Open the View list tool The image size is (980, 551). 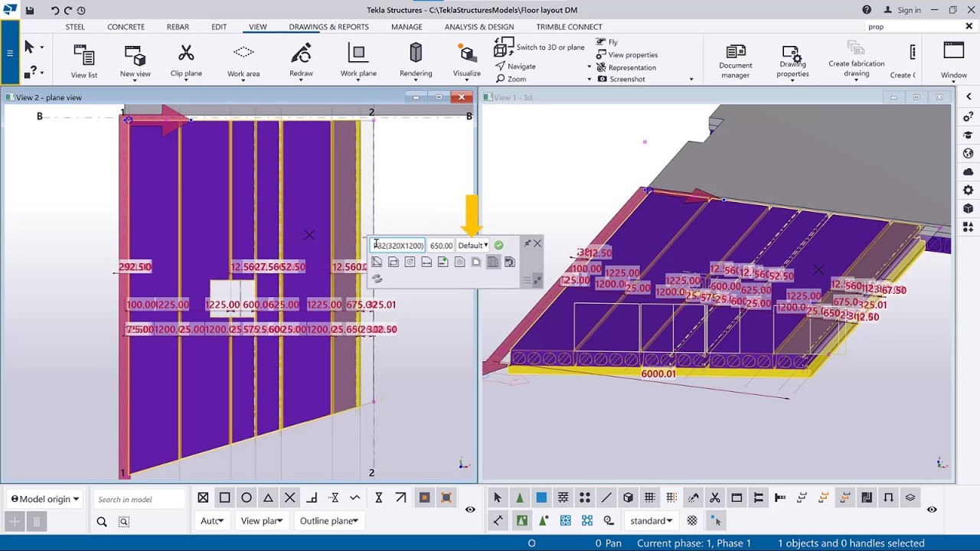click(83, 60)
